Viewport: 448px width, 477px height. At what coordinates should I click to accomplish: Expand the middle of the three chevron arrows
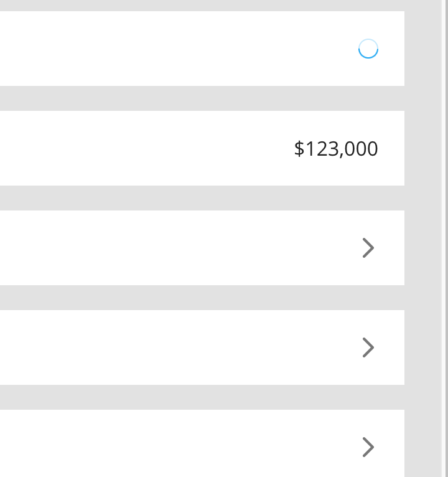[368, 347]
